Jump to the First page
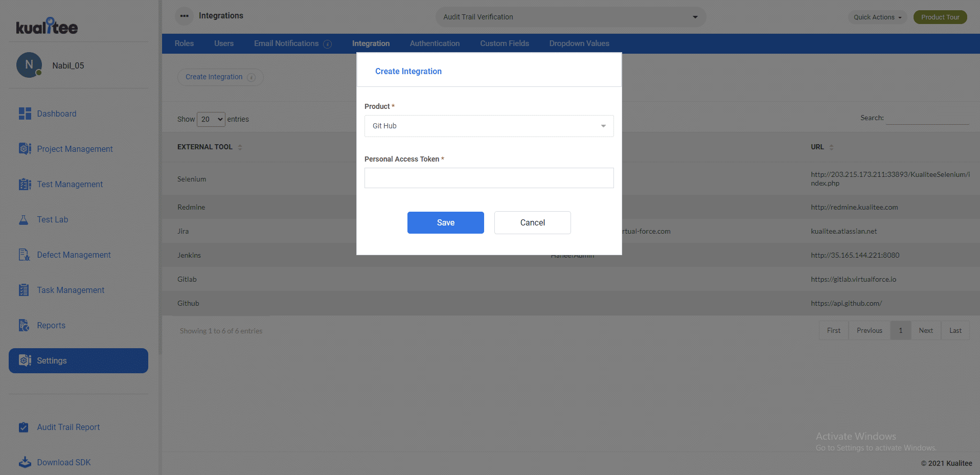The image size is (980, 475). (833, 331)
